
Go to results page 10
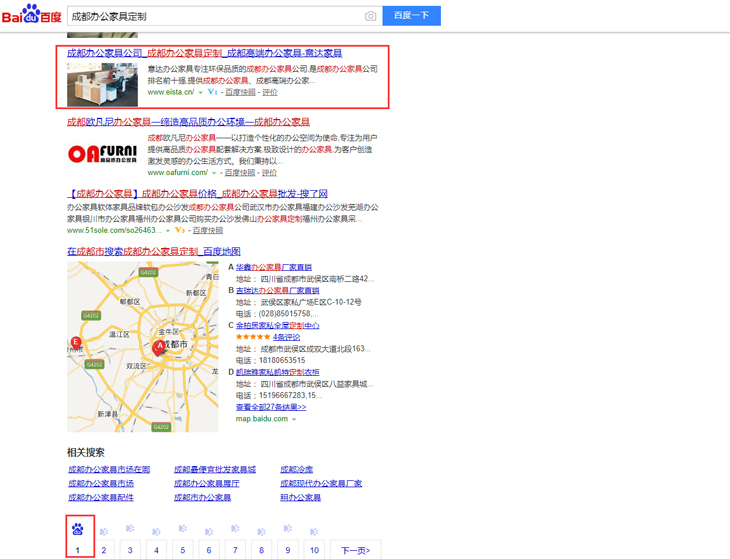click(314, 550)
